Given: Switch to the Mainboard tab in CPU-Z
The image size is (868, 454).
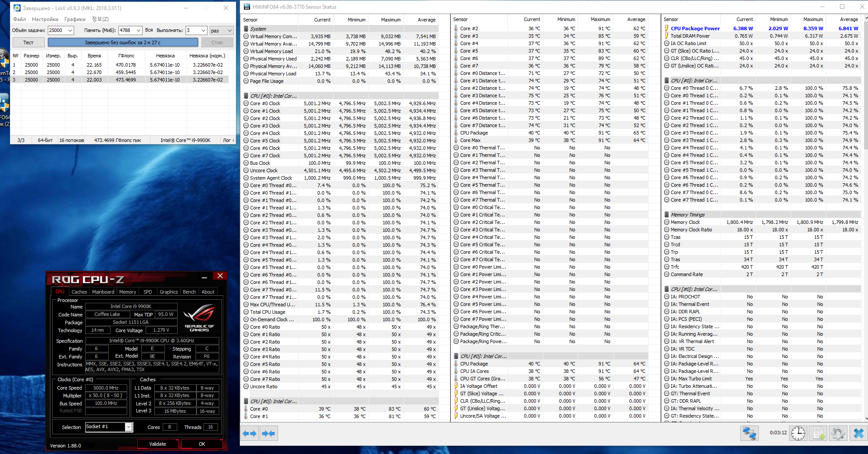Looking at the screenshot, I should (103, 292).
